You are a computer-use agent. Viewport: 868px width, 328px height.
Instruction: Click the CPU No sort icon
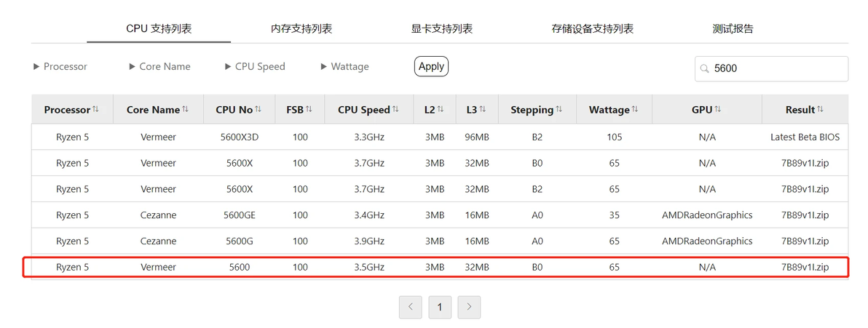[x=259, y=110]
